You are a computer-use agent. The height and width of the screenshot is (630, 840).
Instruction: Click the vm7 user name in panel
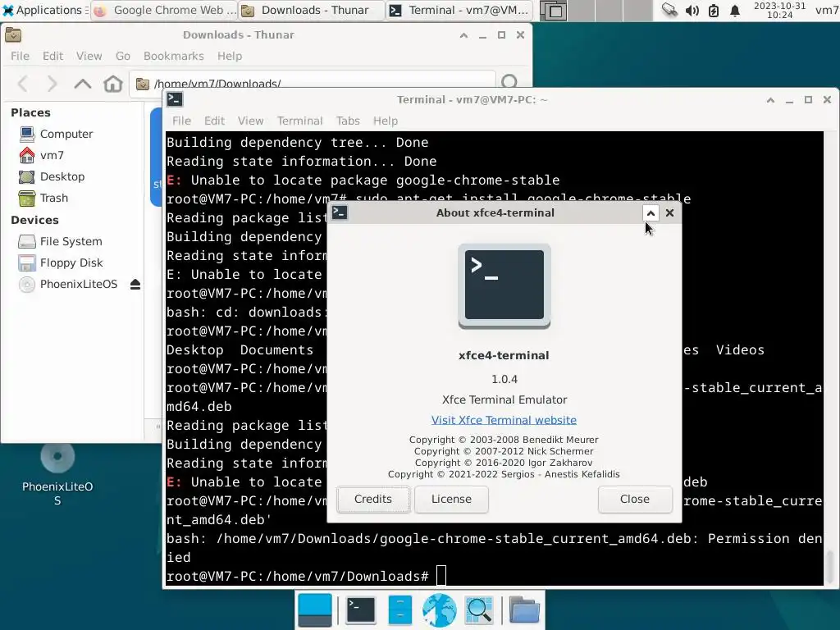[827, 10]
